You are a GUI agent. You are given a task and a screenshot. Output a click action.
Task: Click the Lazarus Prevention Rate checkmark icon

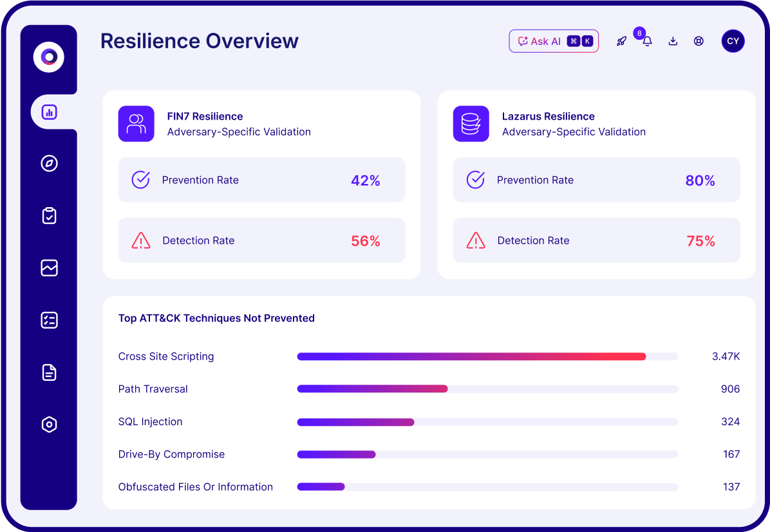pyautogui.click(x=475, y=179)
